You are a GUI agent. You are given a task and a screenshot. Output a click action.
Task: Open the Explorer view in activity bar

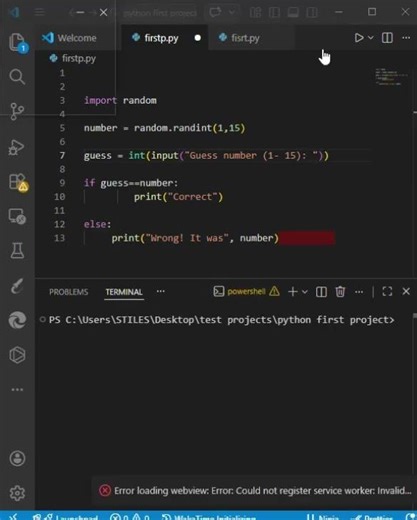click(x=17, y=42)
